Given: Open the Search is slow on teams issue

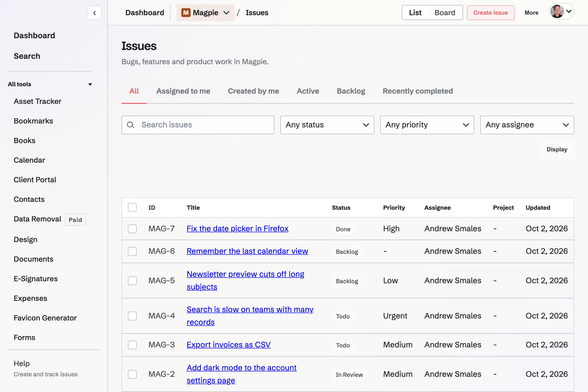Looking at the screenshot, I should click(250, 316).
